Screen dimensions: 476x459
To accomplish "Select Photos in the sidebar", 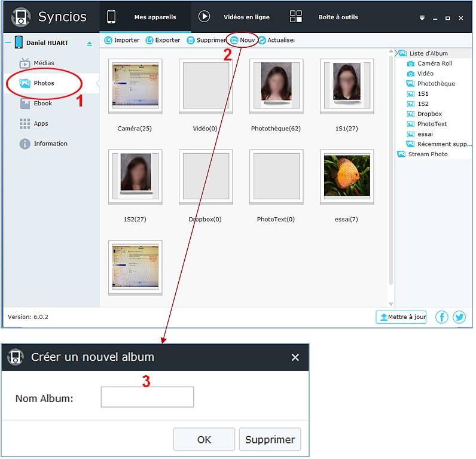I will (x=44, y=84).
